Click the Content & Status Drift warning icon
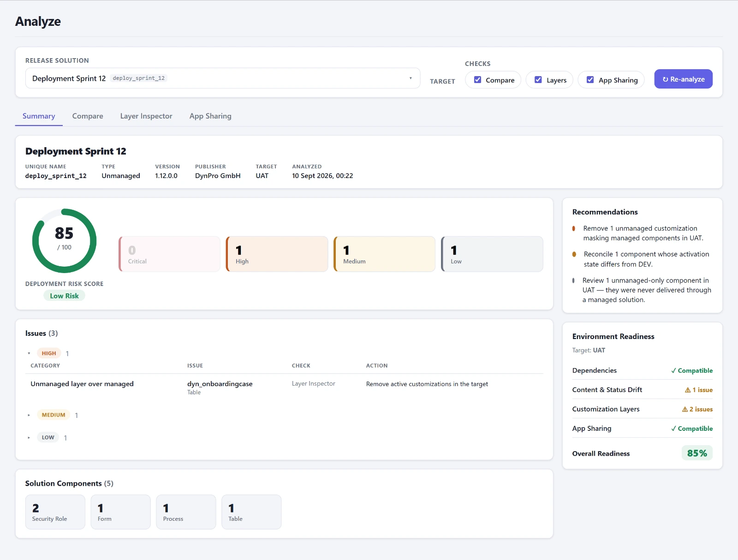Screen dimensions: 738x560 point(688,390)
